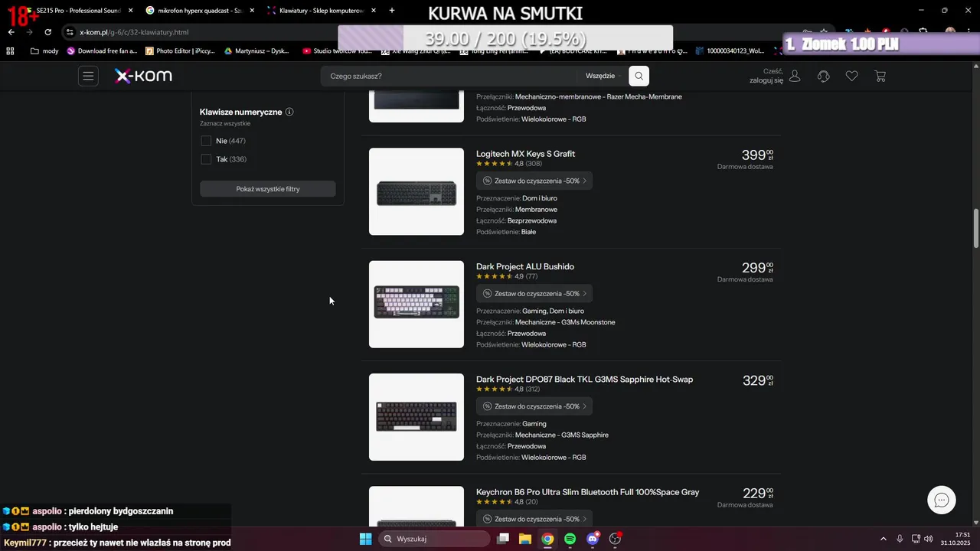Open the mody bookmark folder
Image resolution: width=980 pixels, height=551 pixels.
(44, 51)
